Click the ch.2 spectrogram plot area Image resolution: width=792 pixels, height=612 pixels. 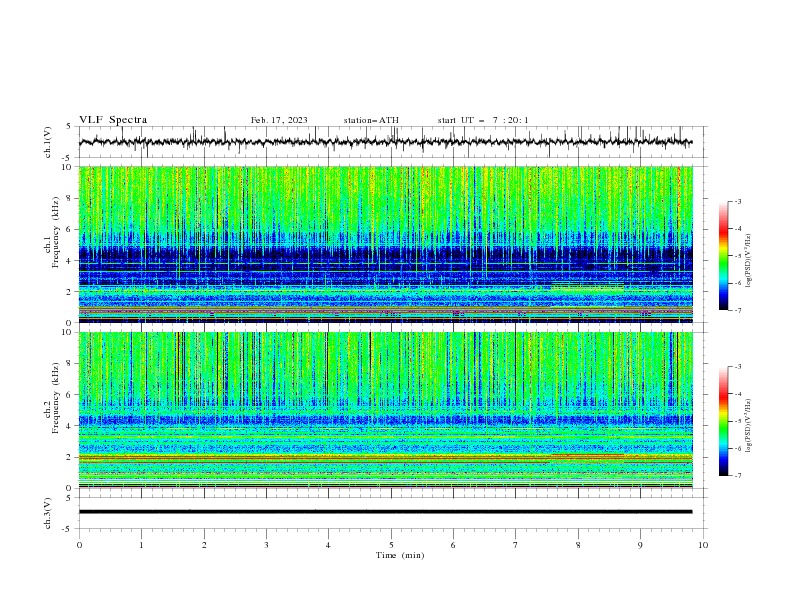tap(385, 410)
